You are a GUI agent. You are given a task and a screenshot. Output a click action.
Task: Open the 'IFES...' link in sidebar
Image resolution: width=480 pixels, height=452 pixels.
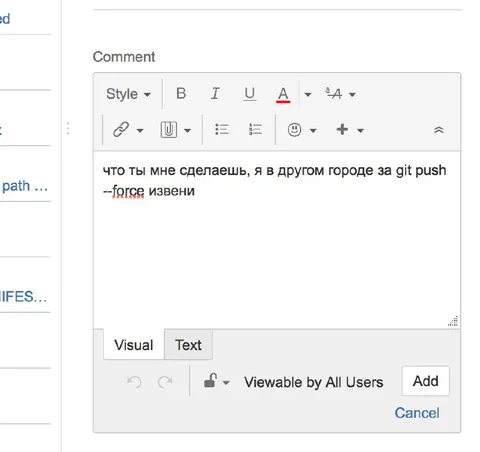[x=23, y=297]
